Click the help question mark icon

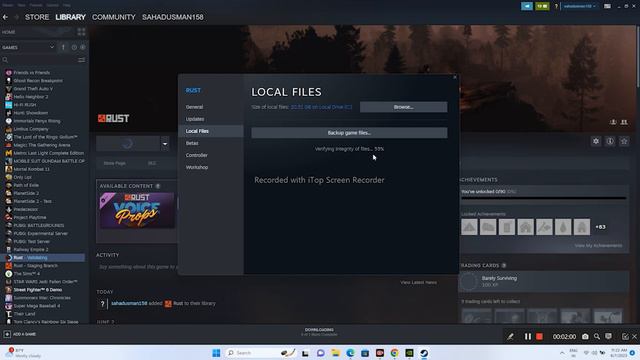(556, 6)
